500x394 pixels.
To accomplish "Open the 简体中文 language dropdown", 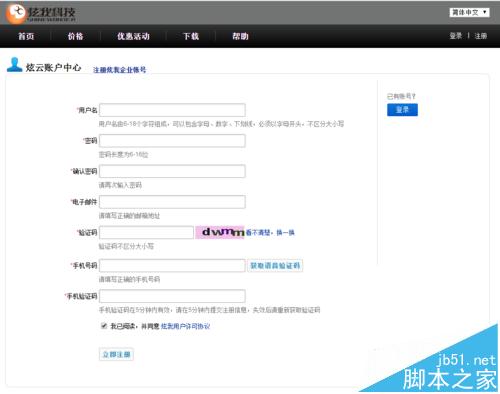I will tap(469, 12).
